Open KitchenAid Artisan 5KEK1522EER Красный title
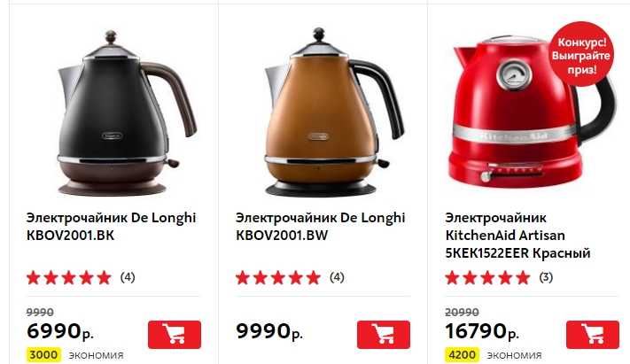The height and width of the screenshot is (364, 630). [x=517, y=236]
